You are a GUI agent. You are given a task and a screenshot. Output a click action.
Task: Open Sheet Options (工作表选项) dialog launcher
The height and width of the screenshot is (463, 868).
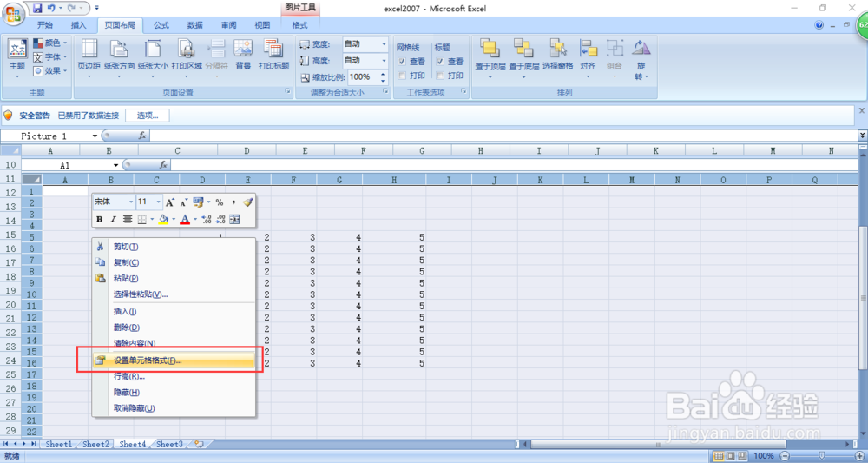464,92
